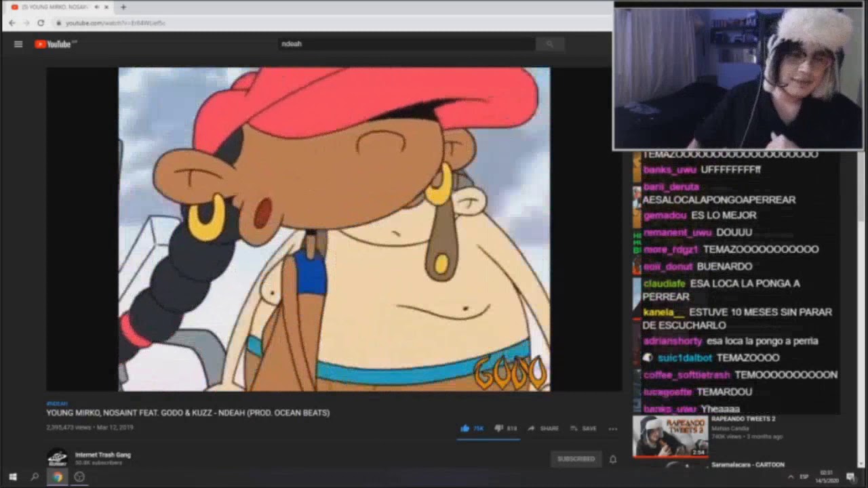Open the Windows notification center icon

851,477
